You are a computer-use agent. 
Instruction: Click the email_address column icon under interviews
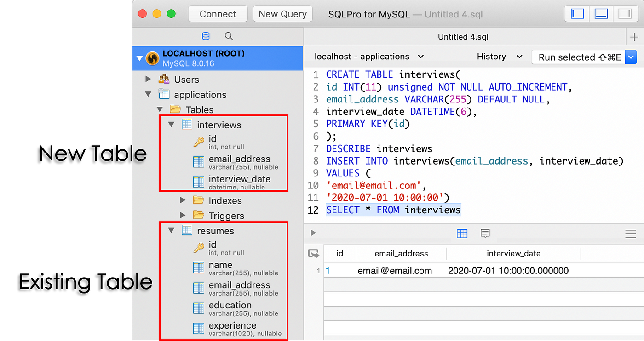tap(199, 162)
